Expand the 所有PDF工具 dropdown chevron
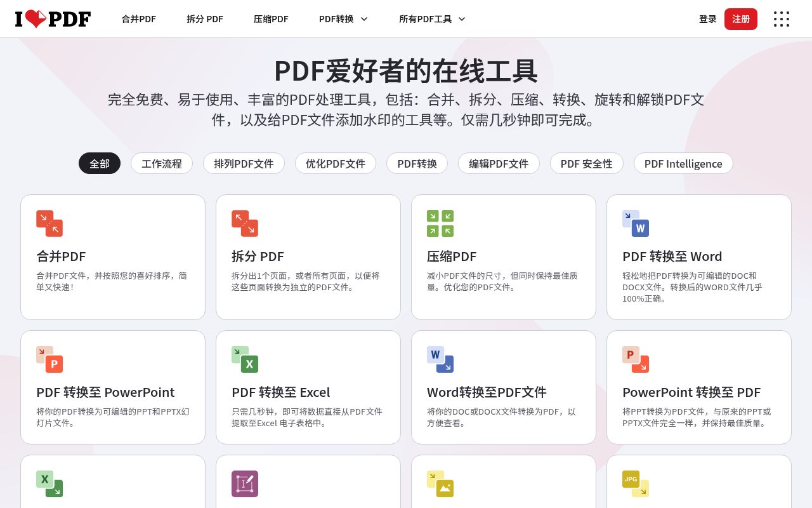 coord(462,19)
